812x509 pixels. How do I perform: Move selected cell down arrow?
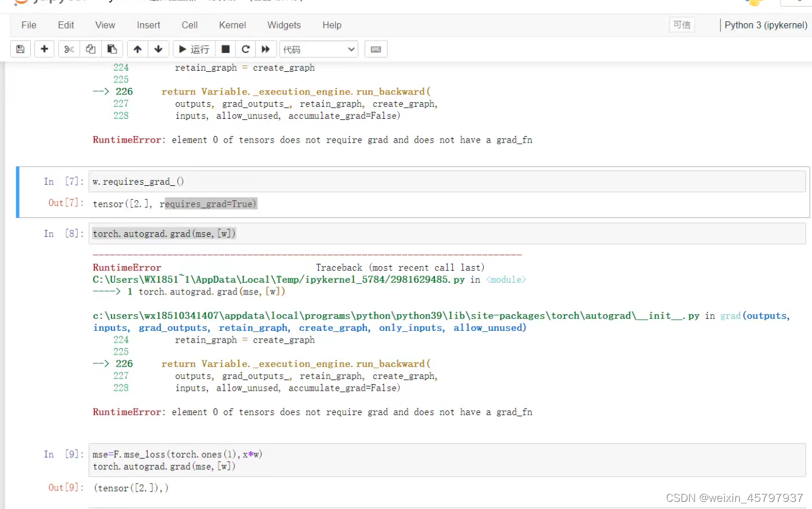(x=158, y=49)
